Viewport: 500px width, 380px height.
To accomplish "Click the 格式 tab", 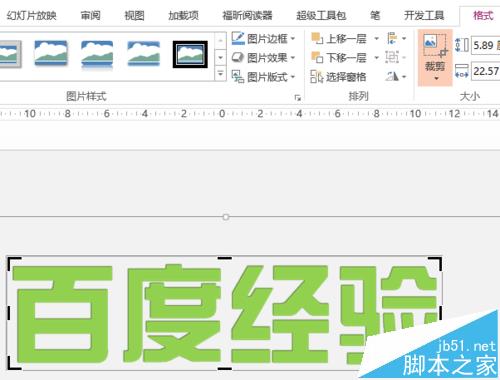I will (483, 15).
